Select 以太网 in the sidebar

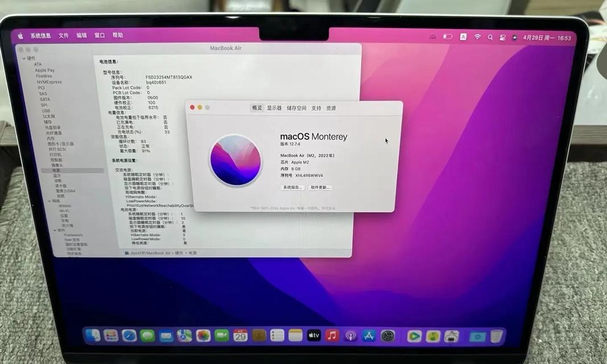(49, 116)
